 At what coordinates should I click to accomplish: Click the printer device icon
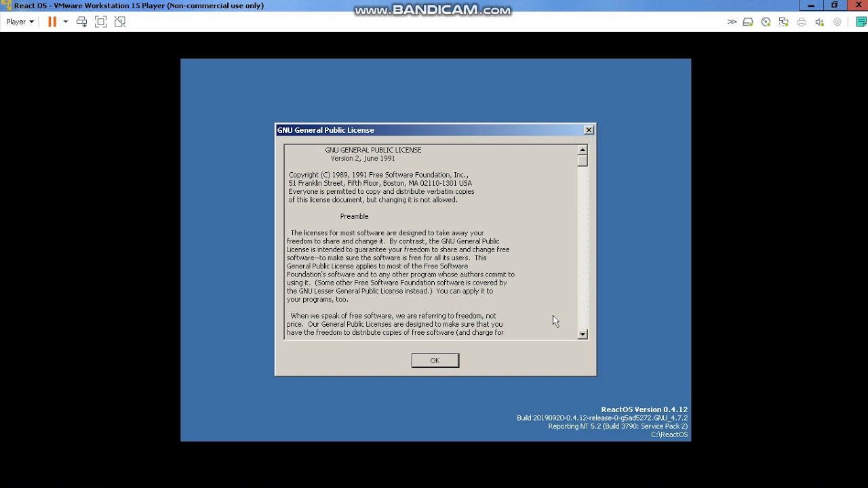click(802, 22)
